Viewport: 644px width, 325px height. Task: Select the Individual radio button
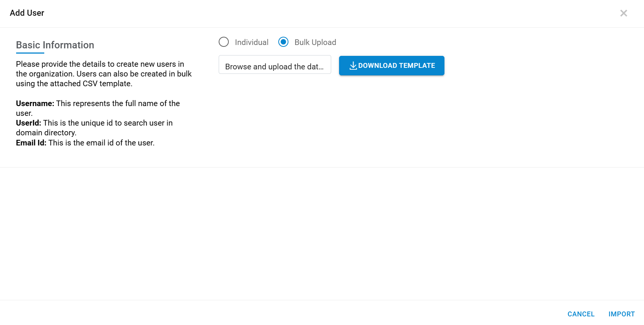tap(224, 42)
